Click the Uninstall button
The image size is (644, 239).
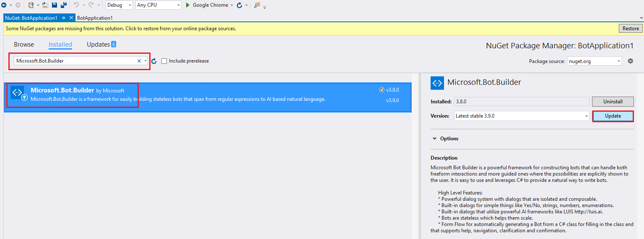tap(613, 102)
